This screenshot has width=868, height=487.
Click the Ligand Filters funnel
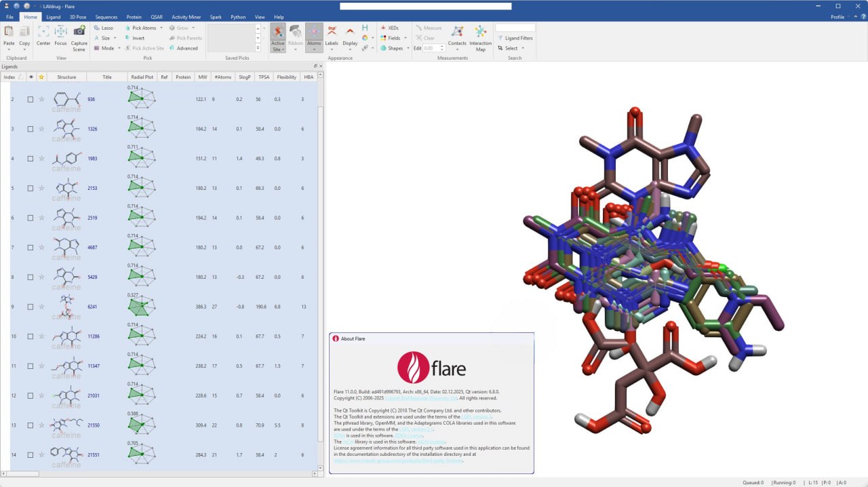click(x=500, y=38)
